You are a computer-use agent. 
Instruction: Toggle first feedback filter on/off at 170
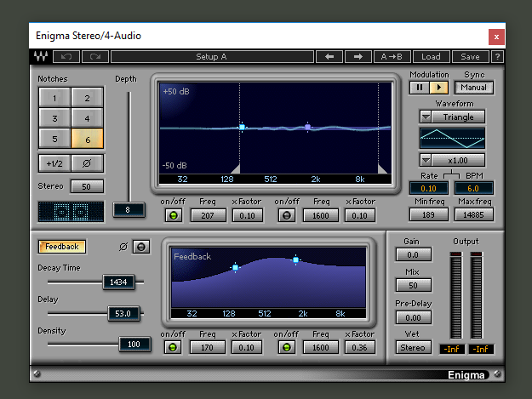[173, 347]
